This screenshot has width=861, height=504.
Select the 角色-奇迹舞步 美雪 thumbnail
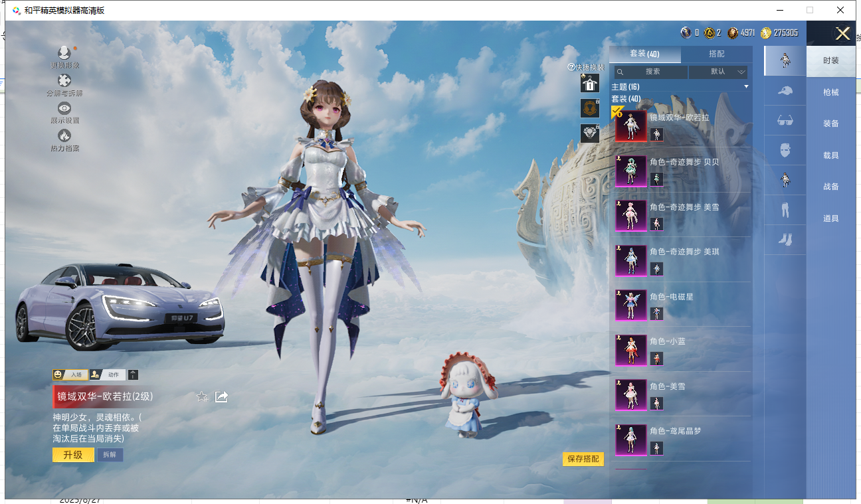(x=630, y=216)
